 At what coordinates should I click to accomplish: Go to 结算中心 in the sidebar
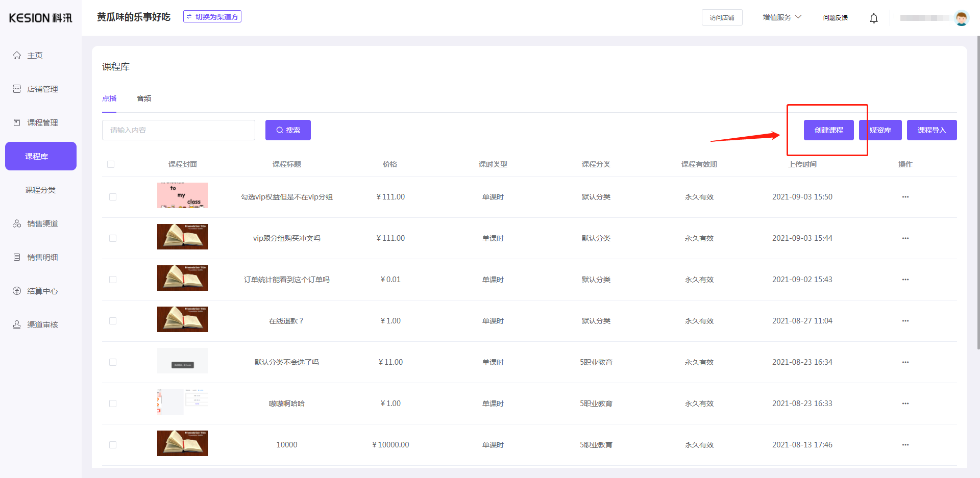tap(42, 291)
